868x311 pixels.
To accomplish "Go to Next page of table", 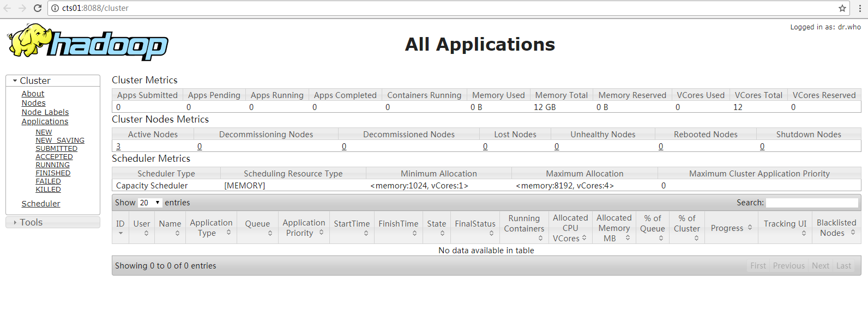I will tap(821, 266).
